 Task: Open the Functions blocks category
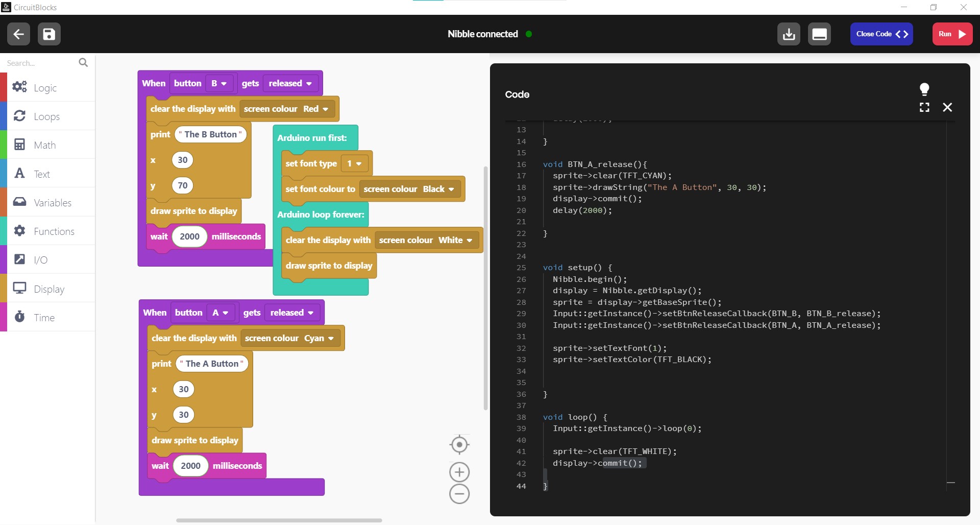point(47,231)
